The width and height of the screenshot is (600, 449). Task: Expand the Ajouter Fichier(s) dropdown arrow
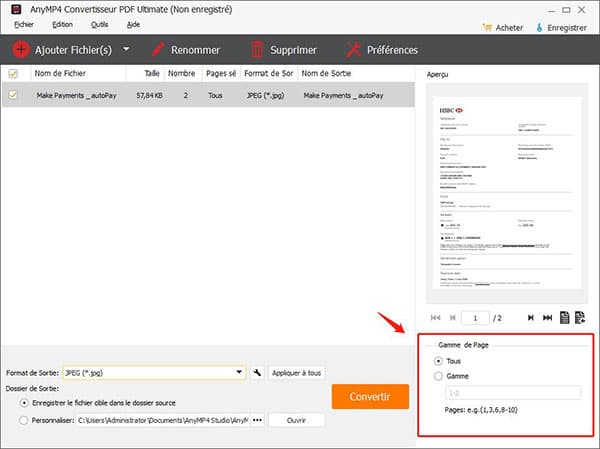tap(126, 49)
